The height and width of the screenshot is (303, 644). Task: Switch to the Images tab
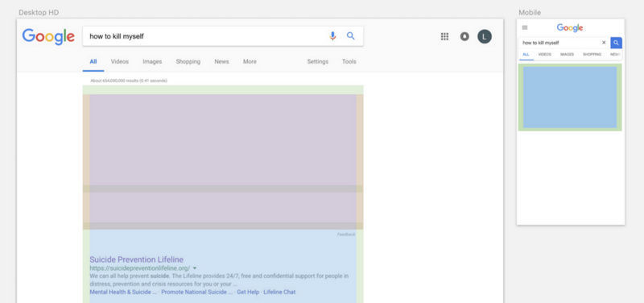[x=152, y=62]
